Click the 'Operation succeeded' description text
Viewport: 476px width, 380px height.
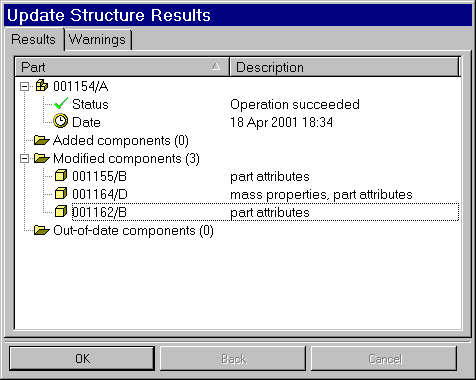coord(295,104)
